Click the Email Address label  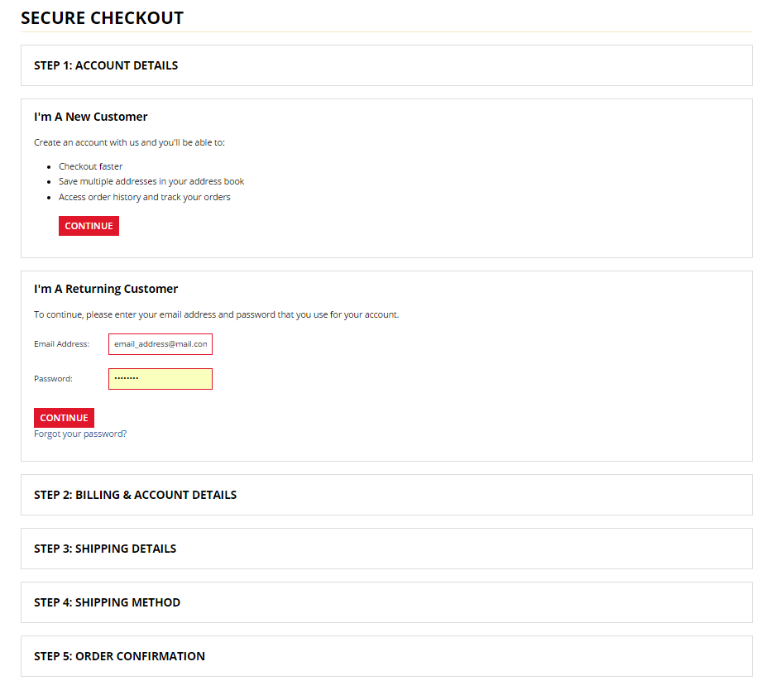(61, 344)
